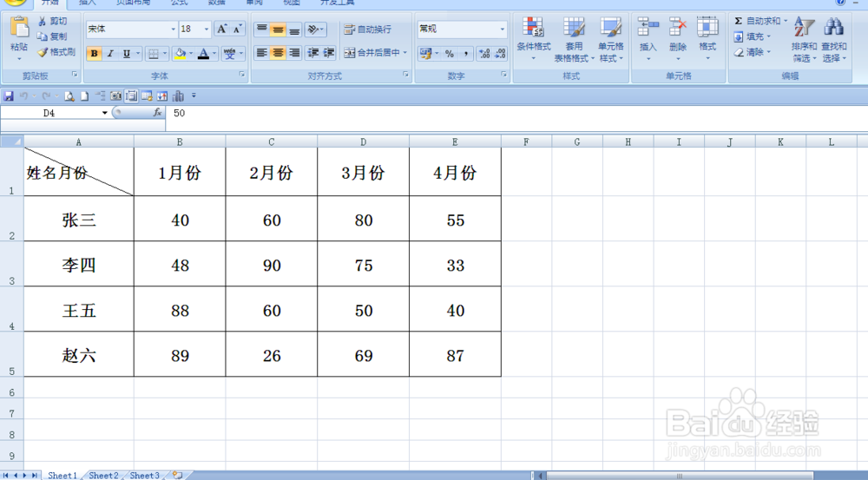Image resolution: width=868 pixels, height=480 pixels.
Task: Click the AutoSum (自动求和) sigma icon
Action: (738, 21)
